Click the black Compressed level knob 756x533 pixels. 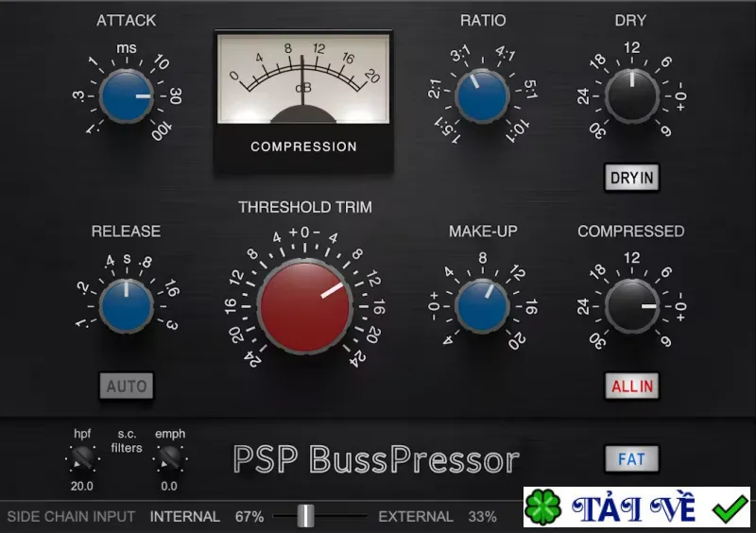[631, 306]
